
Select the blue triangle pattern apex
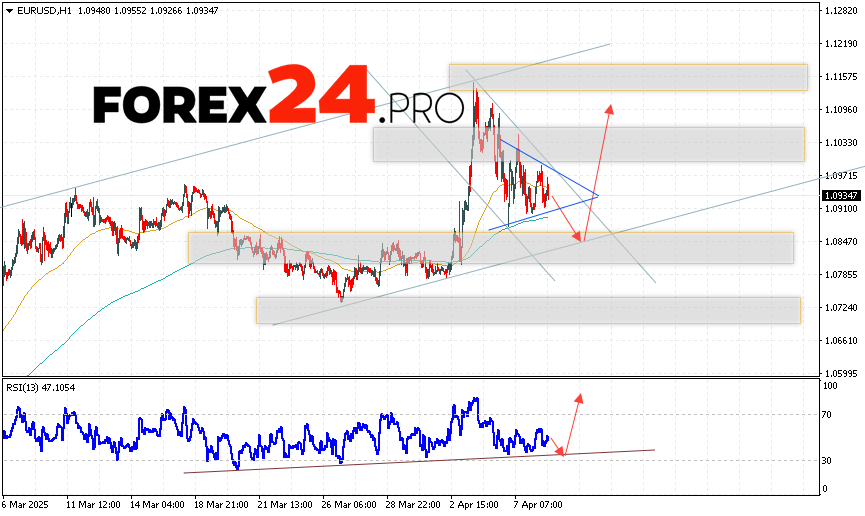596,195
